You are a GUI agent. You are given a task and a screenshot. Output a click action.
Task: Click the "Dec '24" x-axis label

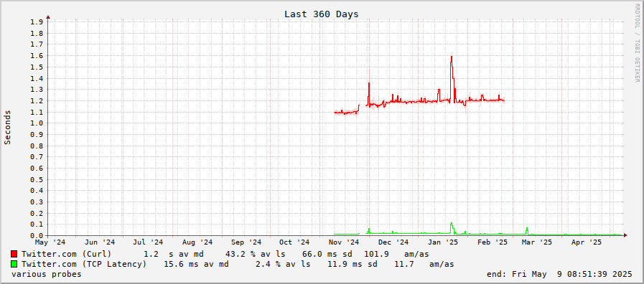393,242
